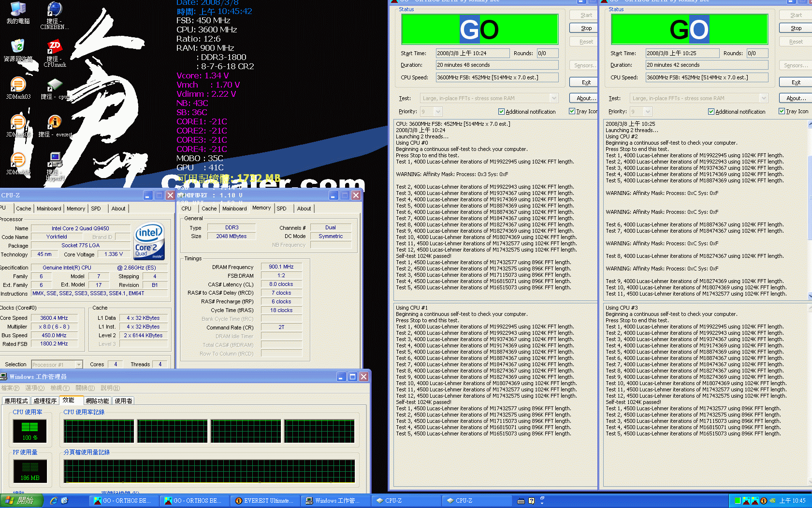Launch the 3DMark03 desktop shortcut
Screen dimensions: 812x508
coord(18,88)
